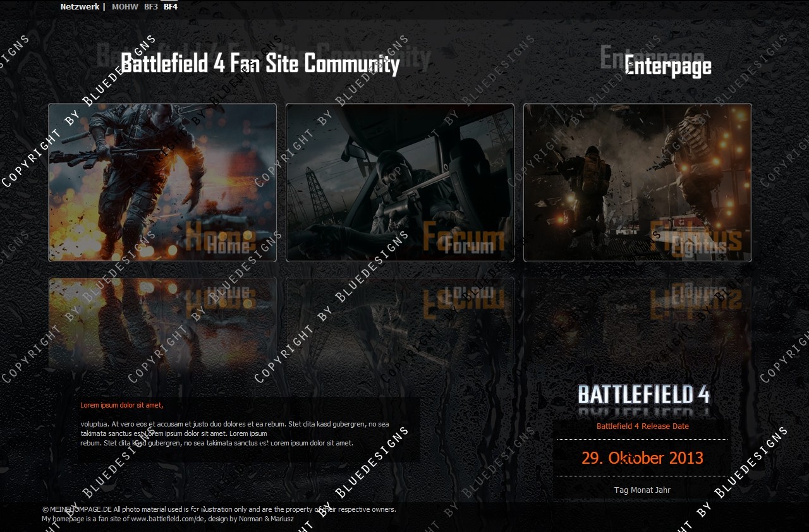Open the Forum vehicle tile

pos(400,183)
